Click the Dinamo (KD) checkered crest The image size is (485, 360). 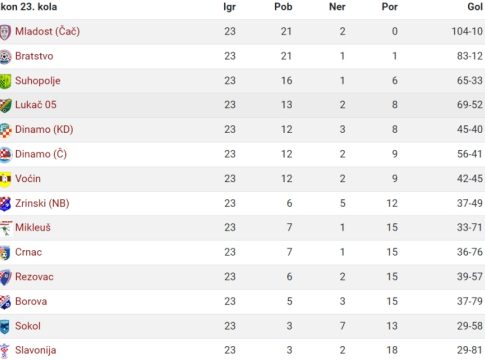tap(5, 130)
